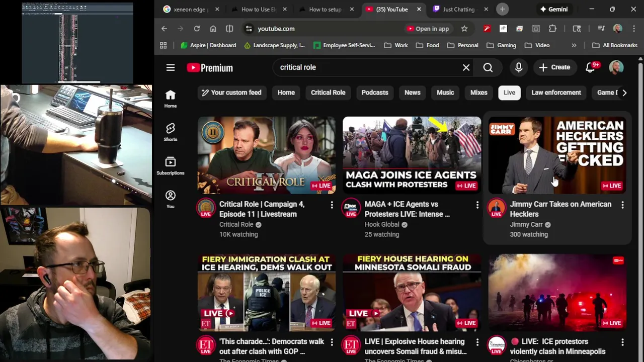Switch to the Just Chatting Twitch tab
The height and width of the screenshot is (362, 644).
(x=458, y=9)
